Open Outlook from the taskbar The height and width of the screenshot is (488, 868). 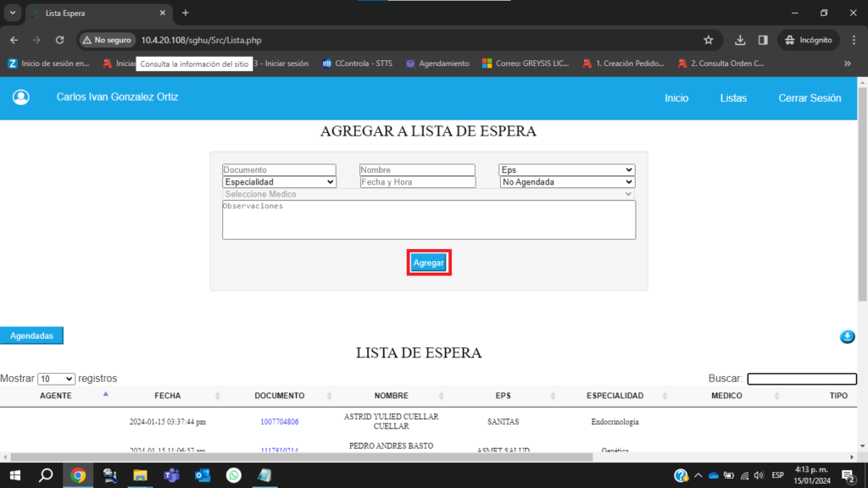(x=203, y=475)
